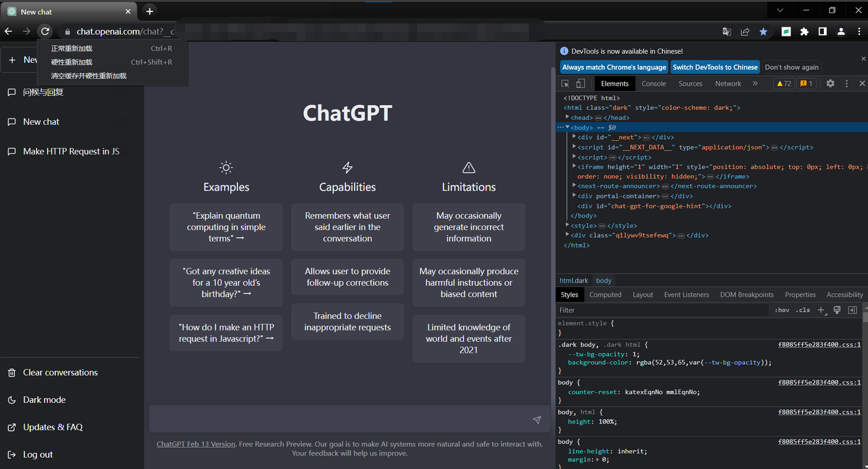Dismiss the DevTools language notification

pos(863,59)
